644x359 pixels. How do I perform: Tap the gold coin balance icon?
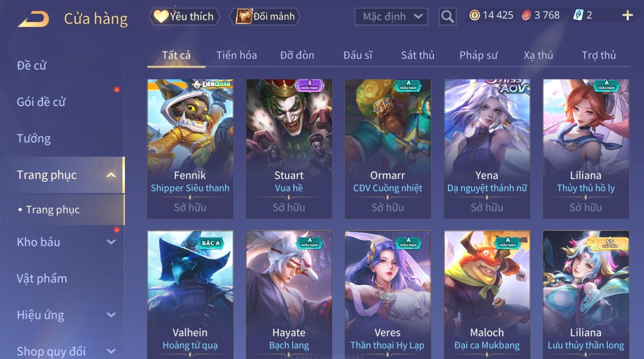tap(474, 15)
